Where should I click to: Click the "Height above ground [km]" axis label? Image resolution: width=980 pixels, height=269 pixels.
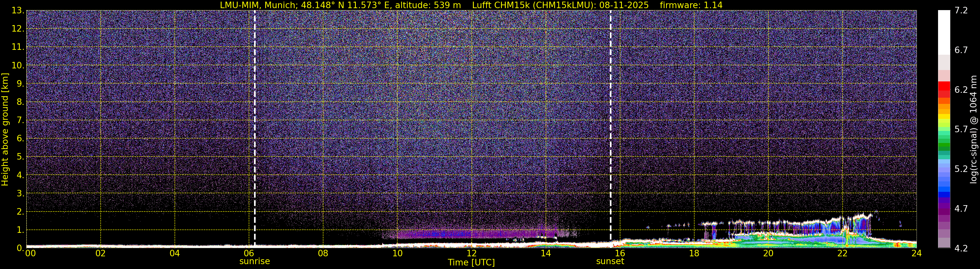(x=5, y=130)
